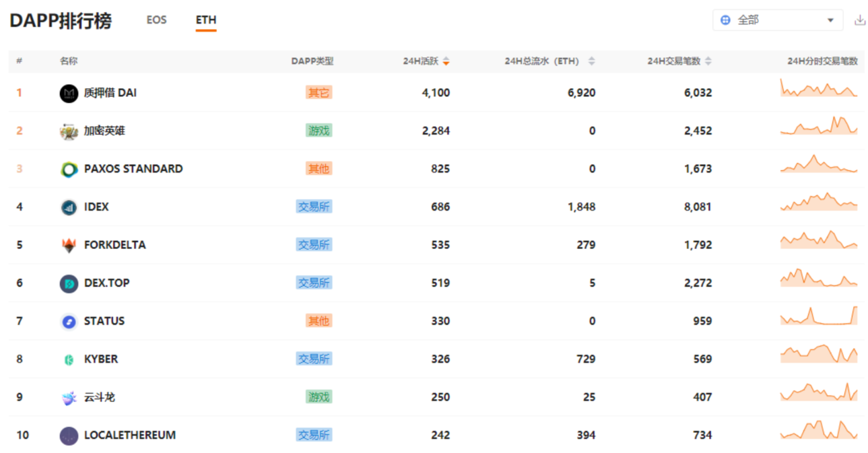Click the 1,848 ETH volume for IDEX
The width and height of the screenshot is (868, 453).
(x=582, y=207)
